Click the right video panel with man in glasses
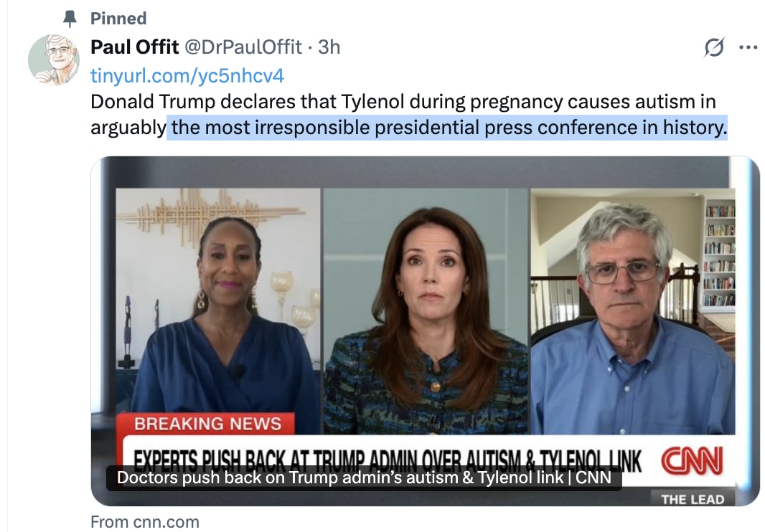765x532 pixels. 633,310
